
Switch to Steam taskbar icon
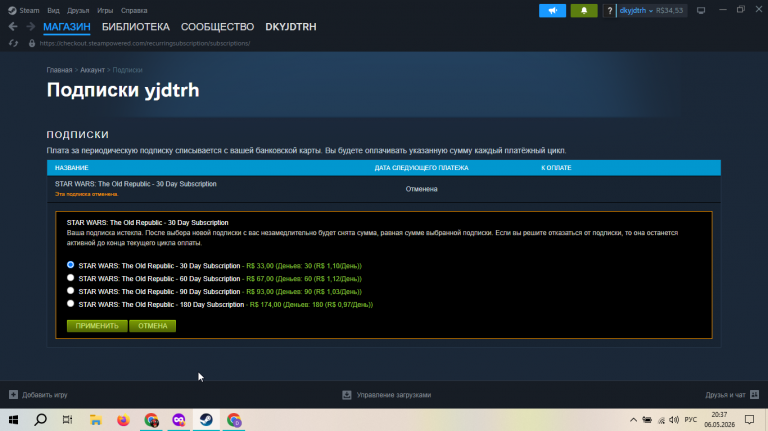[206, 420]
